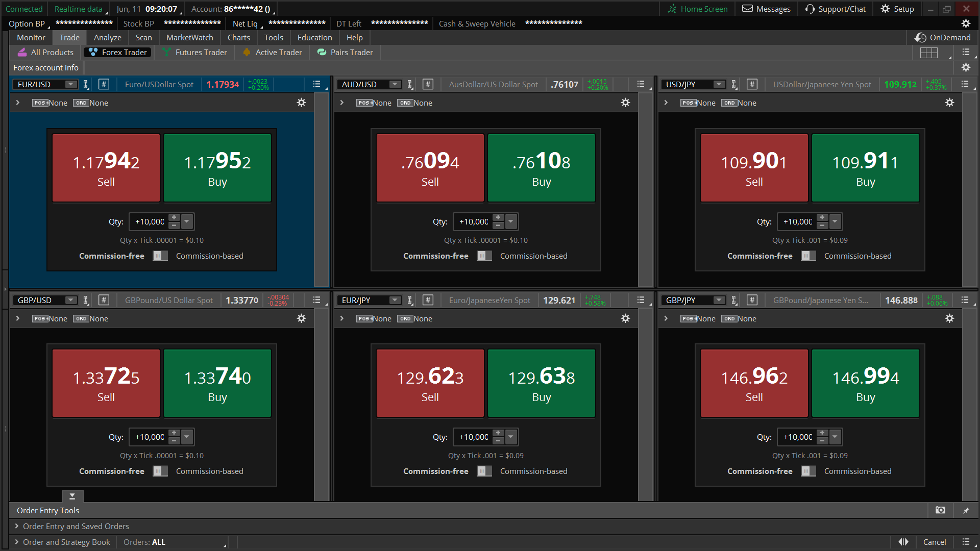The height and width of the screenshot is (551, 980).
Task: Switch to the Monitor tab
Action: [31, 38]
